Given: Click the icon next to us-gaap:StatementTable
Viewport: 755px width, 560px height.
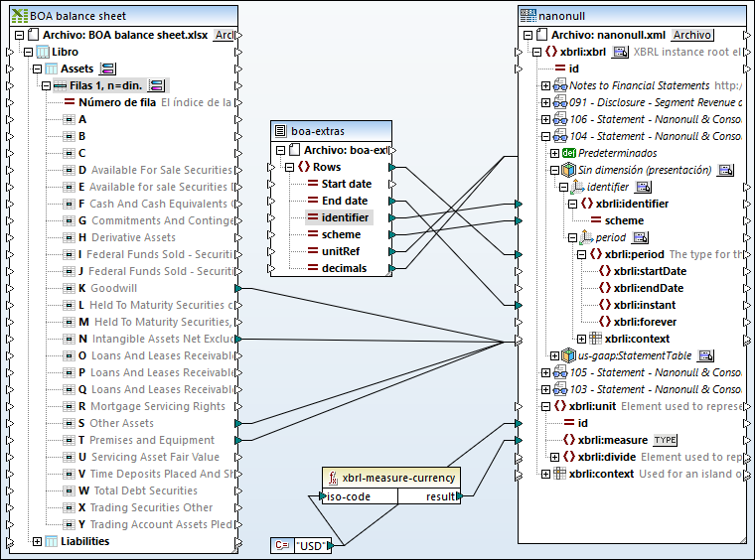Looking at the screenshot, I should [x=705, y=355].
